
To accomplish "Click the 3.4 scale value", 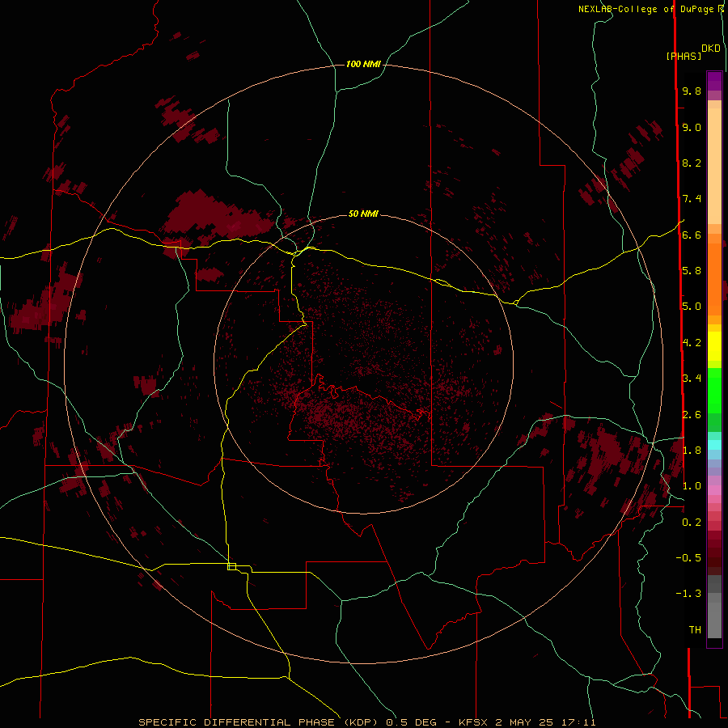I will click(692, 379).
